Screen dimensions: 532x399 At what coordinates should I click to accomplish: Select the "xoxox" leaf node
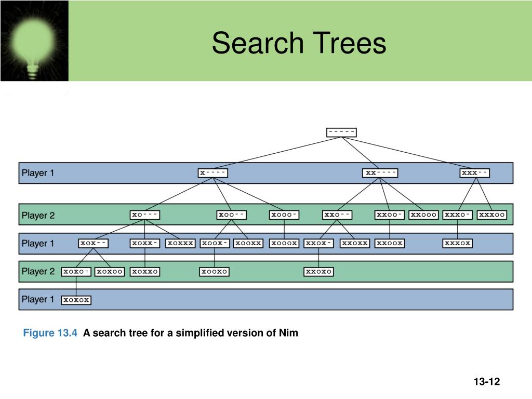coord(76,300)
